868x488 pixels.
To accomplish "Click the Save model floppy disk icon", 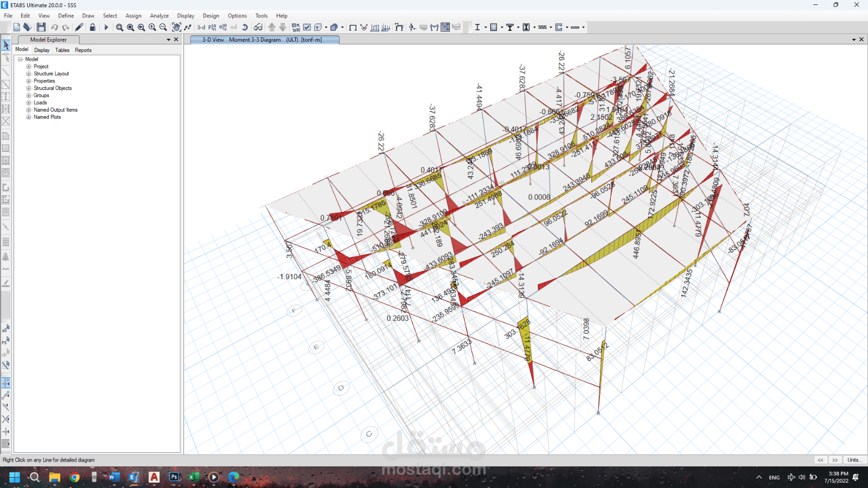I will [41, 27].
